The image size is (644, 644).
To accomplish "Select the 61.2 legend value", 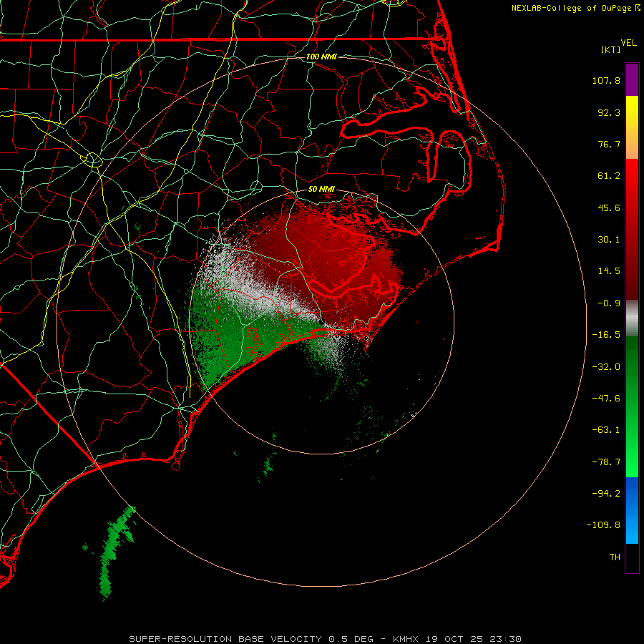I will pos(609,176).
